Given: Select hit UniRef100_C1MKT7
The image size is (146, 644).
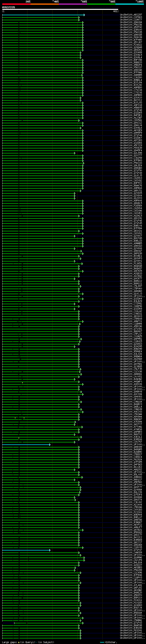Looking at the screenshot, I should click(131, 20).
